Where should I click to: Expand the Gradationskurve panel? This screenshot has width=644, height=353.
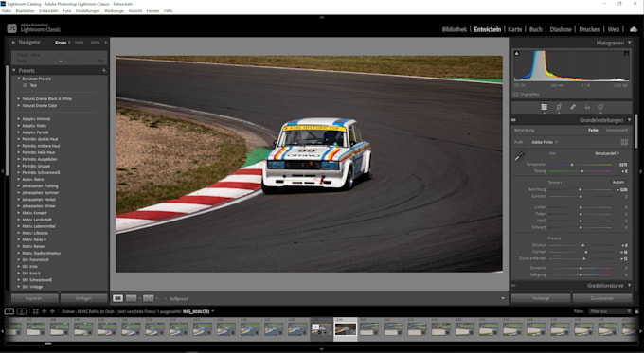pyautogui.click(x=629, y=285)
